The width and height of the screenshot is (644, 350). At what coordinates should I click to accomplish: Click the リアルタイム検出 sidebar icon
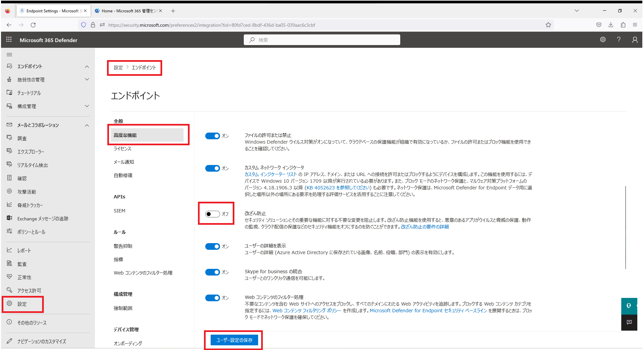9,164
